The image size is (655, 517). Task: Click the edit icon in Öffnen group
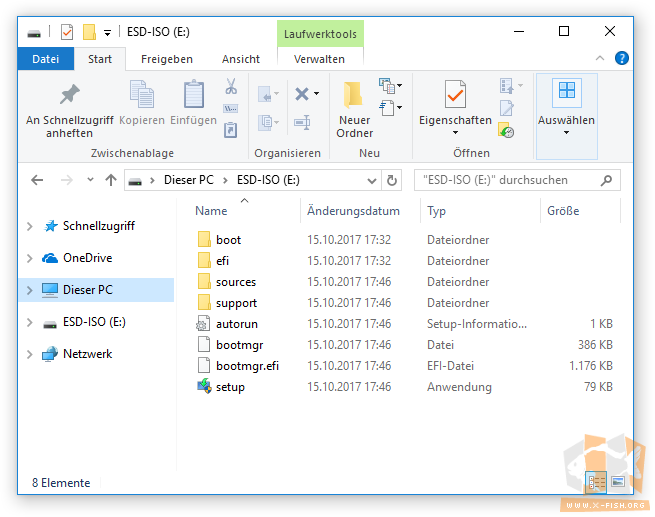coord(506,108)
